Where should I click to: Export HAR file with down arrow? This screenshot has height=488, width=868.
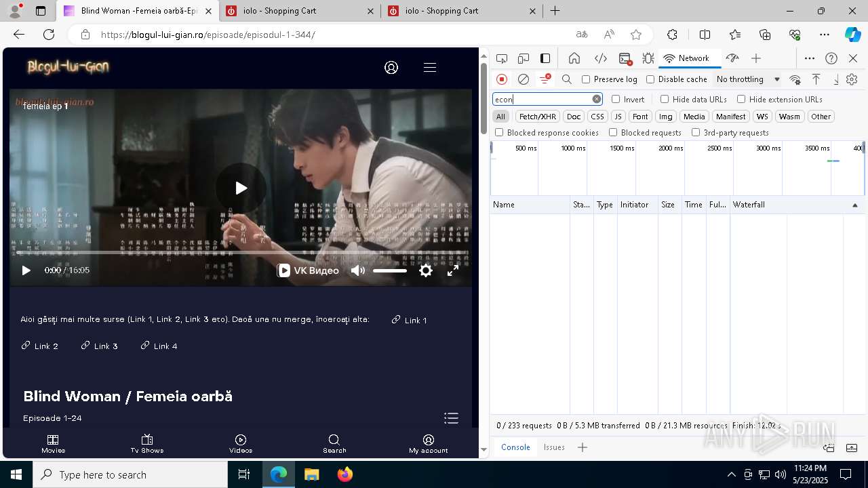click(836, 79)
